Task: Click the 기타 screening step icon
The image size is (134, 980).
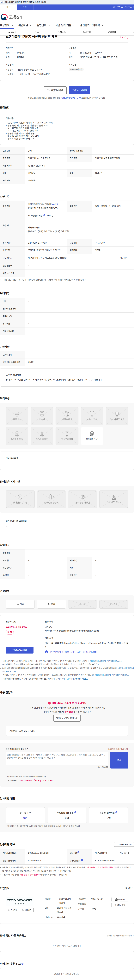Action: point(114,604)
